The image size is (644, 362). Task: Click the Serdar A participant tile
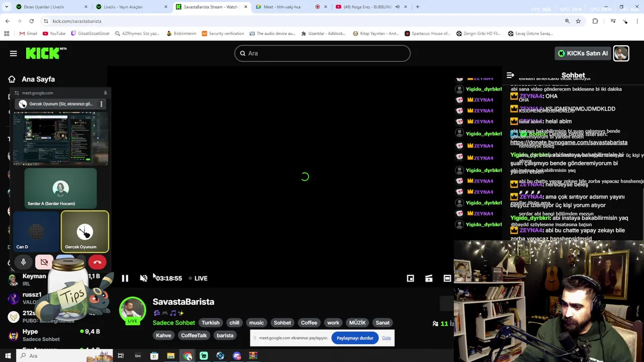(60, 188)
